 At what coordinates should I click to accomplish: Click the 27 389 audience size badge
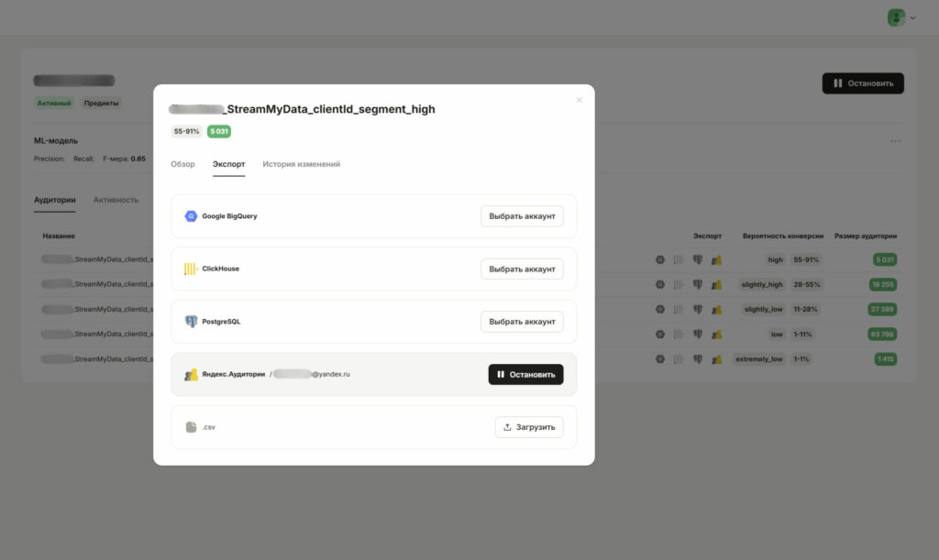882,309
